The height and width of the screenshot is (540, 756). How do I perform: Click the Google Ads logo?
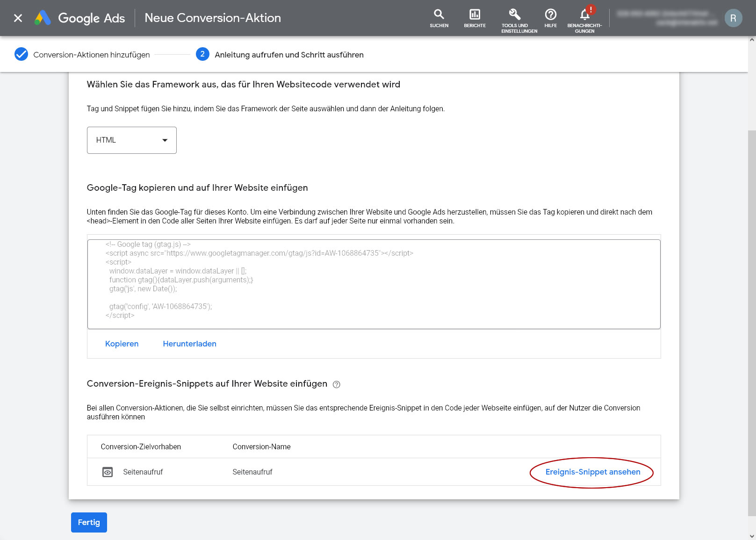click(43, 18)
